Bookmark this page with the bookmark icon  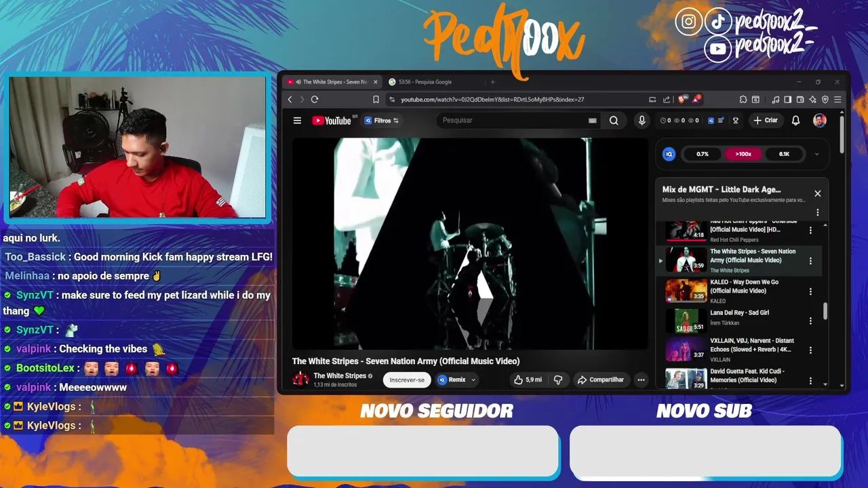coord(376,99)
